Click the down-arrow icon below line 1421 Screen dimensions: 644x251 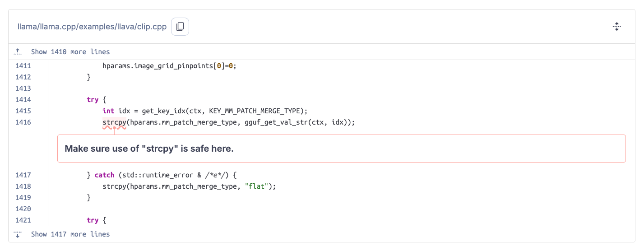[18, 234]
